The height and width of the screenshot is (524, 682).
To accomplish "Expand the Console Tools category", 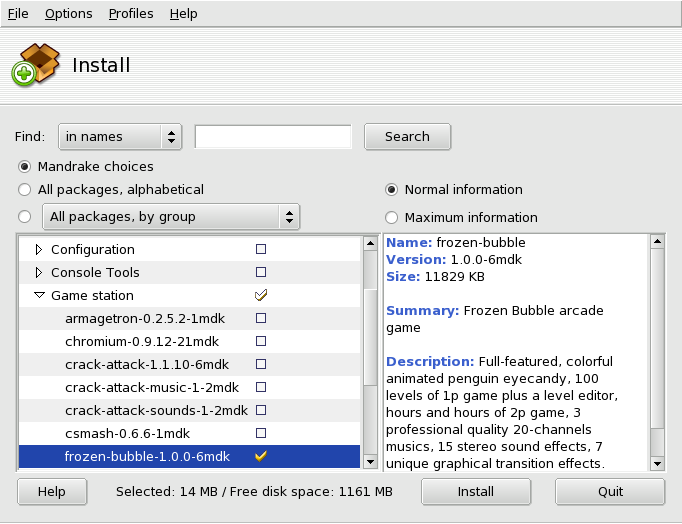I will (x=39, y=272).
